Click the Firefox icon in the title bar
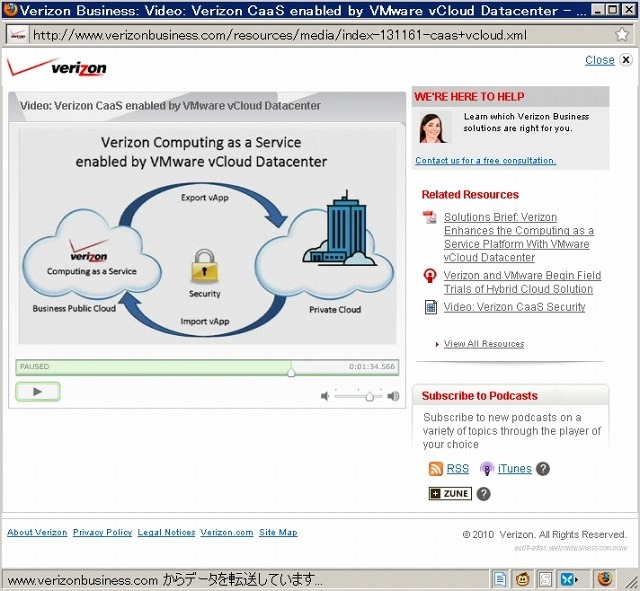640x591 pixels. tap(10, 9)
